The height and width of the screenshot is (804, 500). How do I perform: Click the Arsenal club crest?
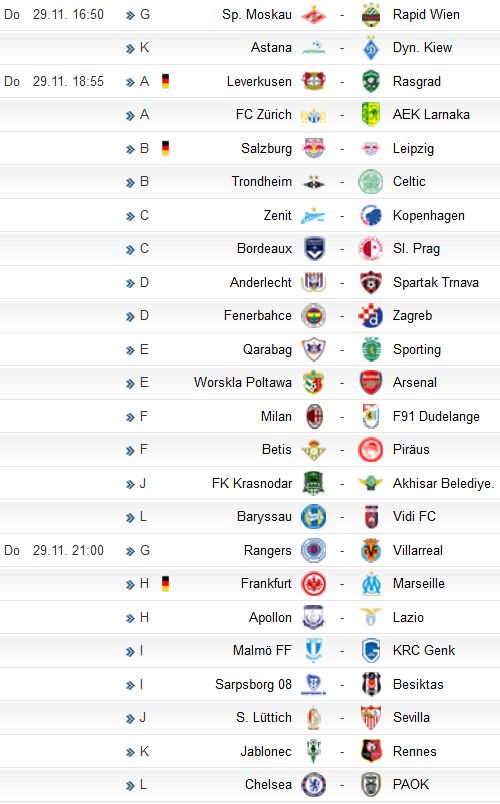[x=370, y=383]
